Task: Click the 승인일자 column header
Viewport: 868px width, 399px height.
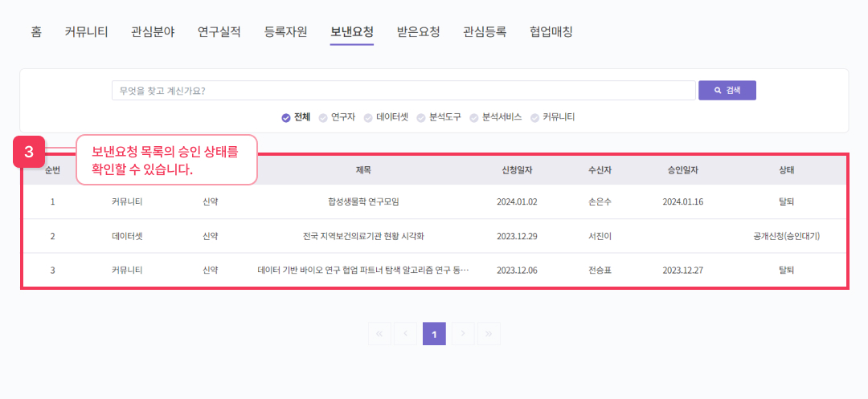Action: pos(682,170)
